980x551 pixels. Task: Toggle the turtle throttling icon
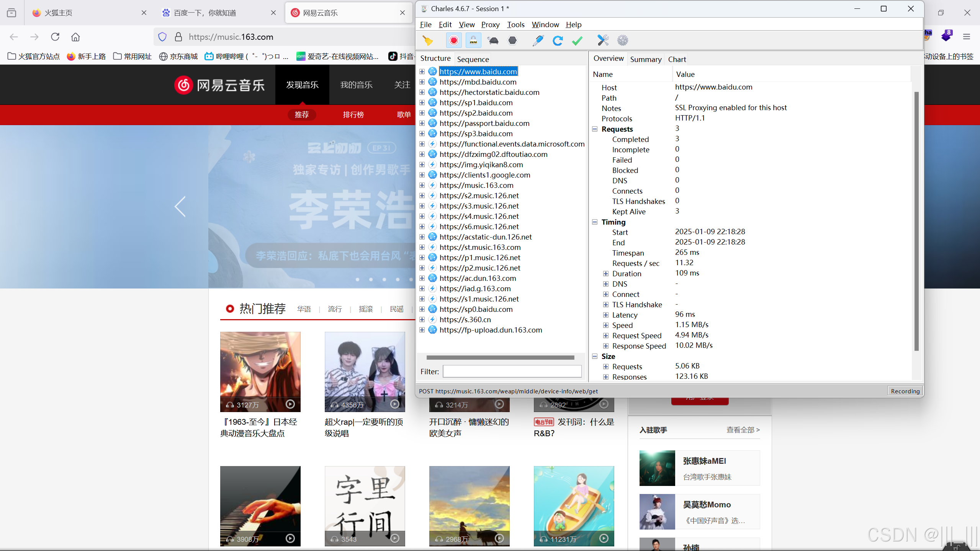(x=493, y=40)
